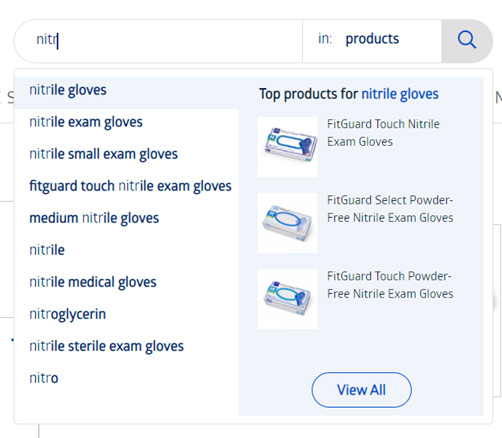
Task: Open FitGuard Select Powder-Free gloves product image
Action: pyautogui.click(x=287, y=223)
